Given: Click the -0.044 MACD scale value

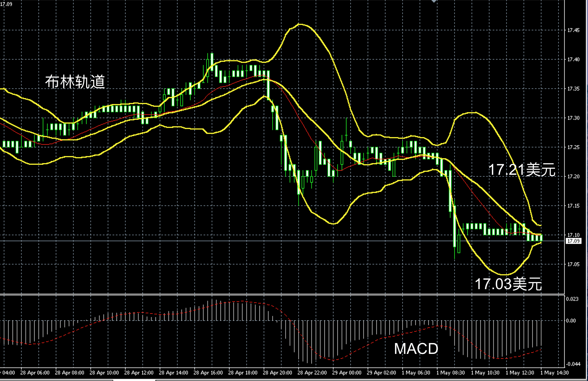Looking at the screenshot, I should click(573, 364).
